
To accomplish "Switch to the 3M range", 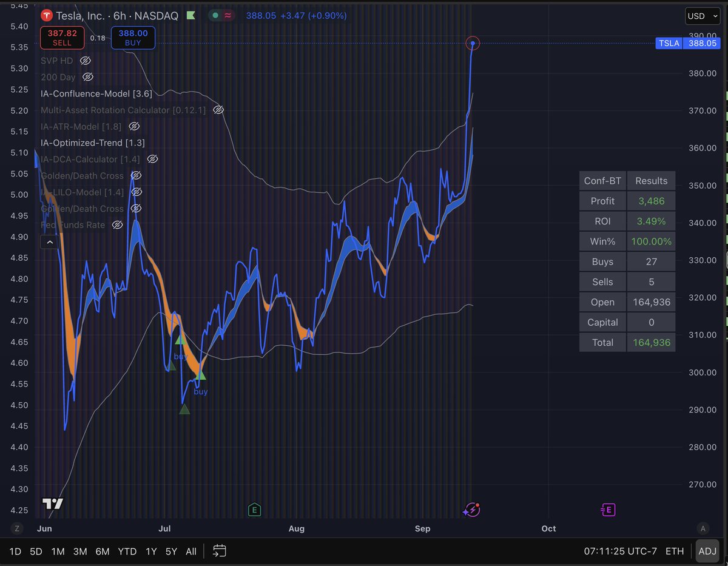I will click(x=80, y=551).
